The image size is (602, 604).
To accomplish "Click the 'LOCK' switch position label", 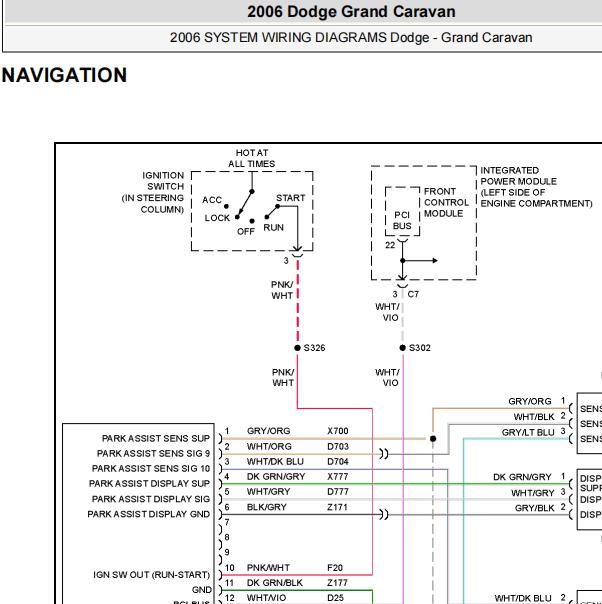I will pos(217,218).
